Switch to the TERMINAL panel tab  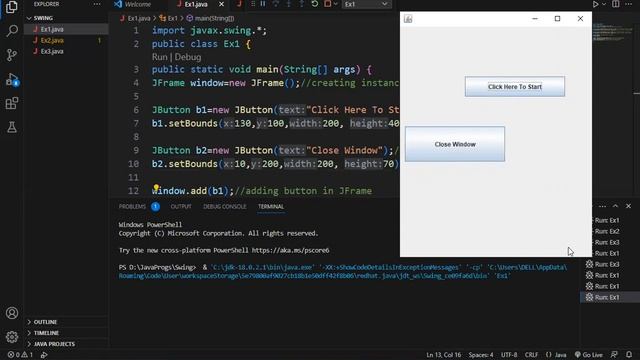click(x=271, y=207)
